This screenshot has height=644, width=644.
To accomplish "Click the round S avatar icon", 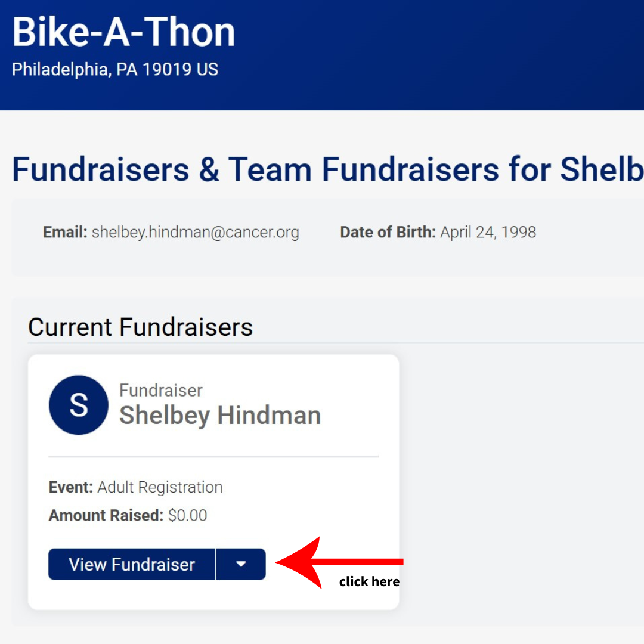I will tap(79, 405).
